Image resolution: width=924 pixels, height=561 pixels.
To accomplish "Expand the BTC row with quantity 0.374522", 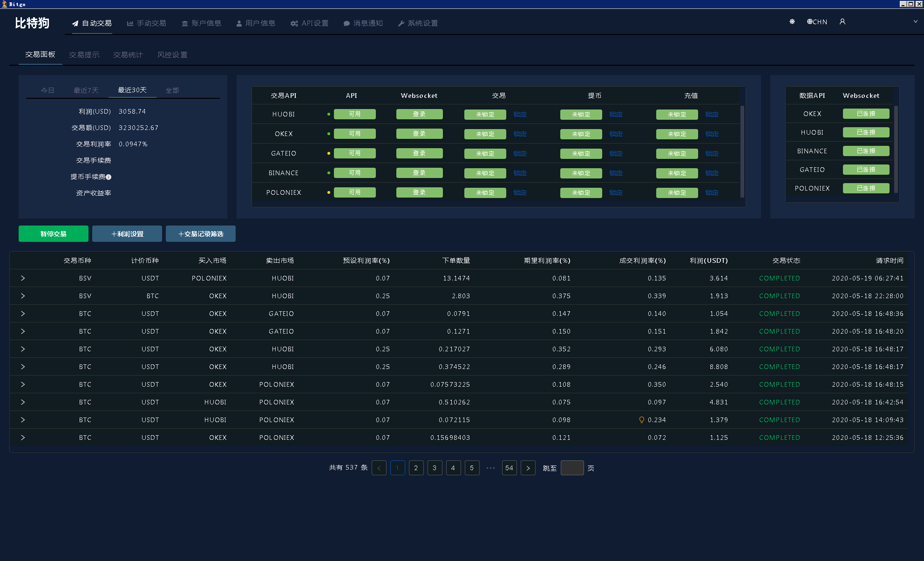I will coord(23,367).
